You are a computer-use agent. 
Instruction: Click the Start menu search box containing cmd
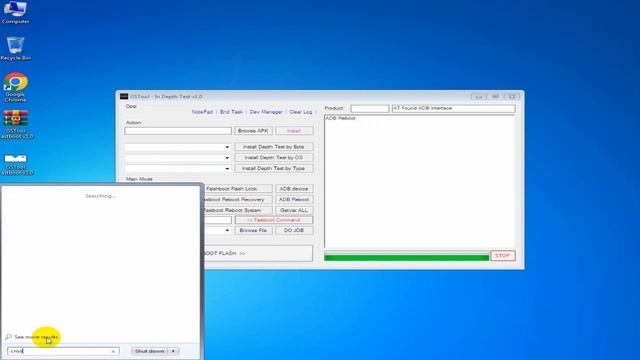tap(63, 351)
